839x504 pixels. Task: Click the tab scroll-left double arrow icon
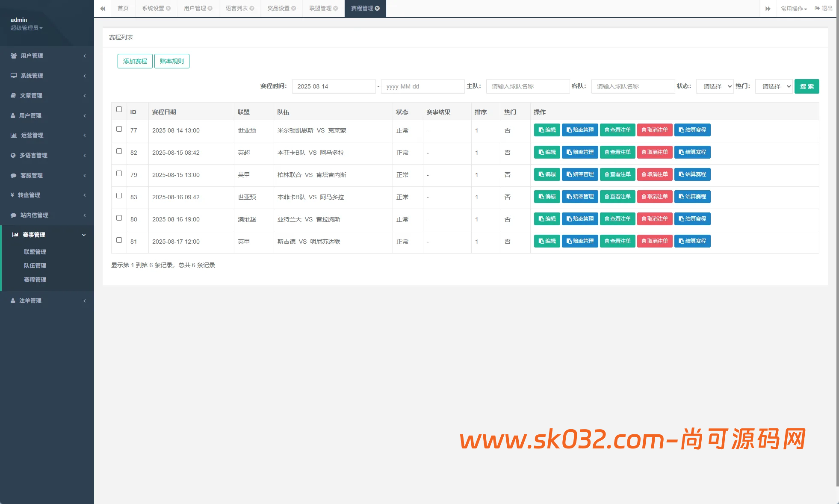click(x=103, y=9)
